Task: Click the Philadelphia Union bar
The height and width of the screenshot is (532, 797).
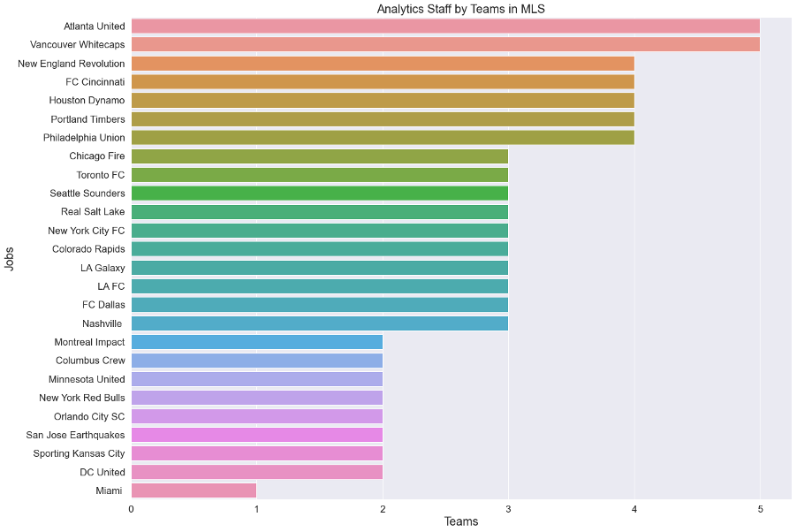Action: tap(383, 138)
